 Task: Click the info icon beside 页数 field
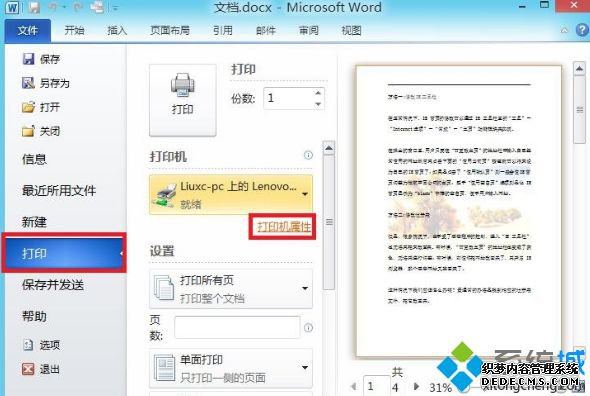coord(308,328)
